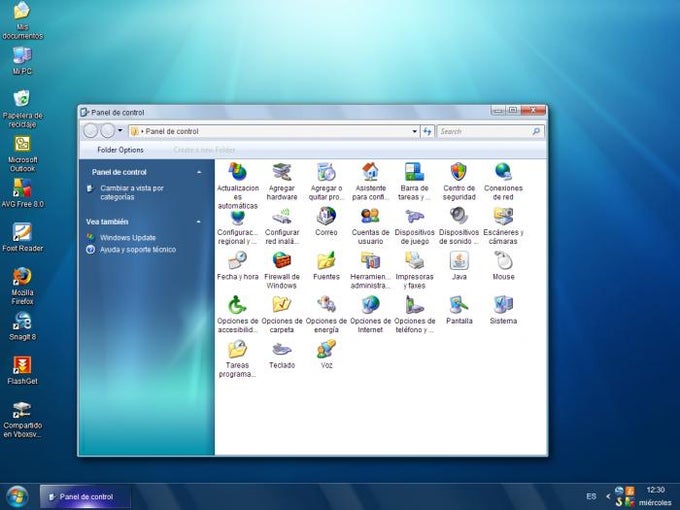Click into the Search input field
This screenshot has width=680, height=510.
[484, 131]
